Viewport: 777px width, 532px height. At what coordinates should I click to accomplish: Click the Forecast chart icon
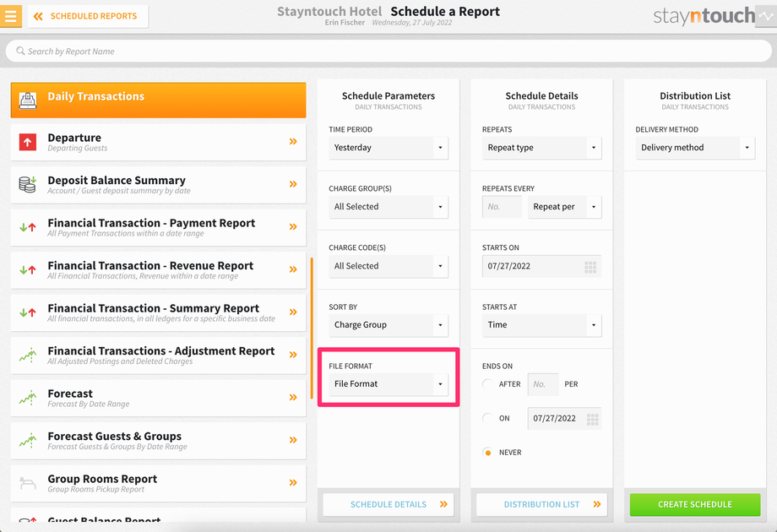pos(28,397)
